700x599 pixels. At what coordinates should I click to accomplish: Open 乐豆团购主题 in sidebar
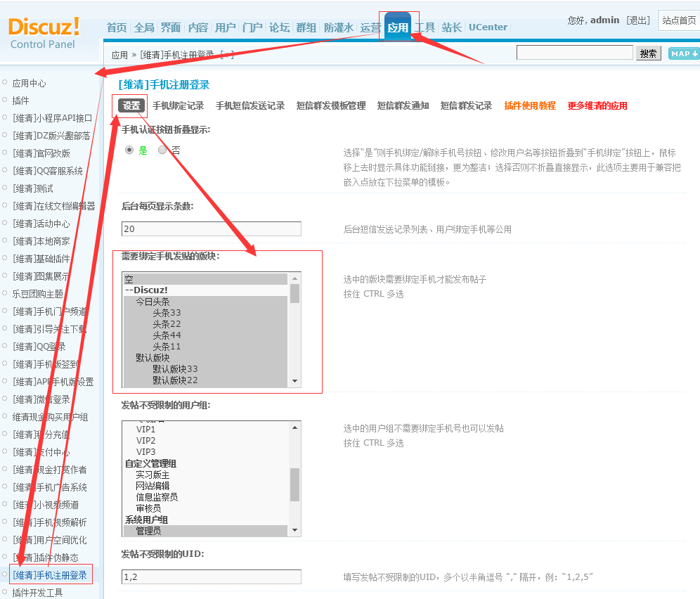pos(38,294)
